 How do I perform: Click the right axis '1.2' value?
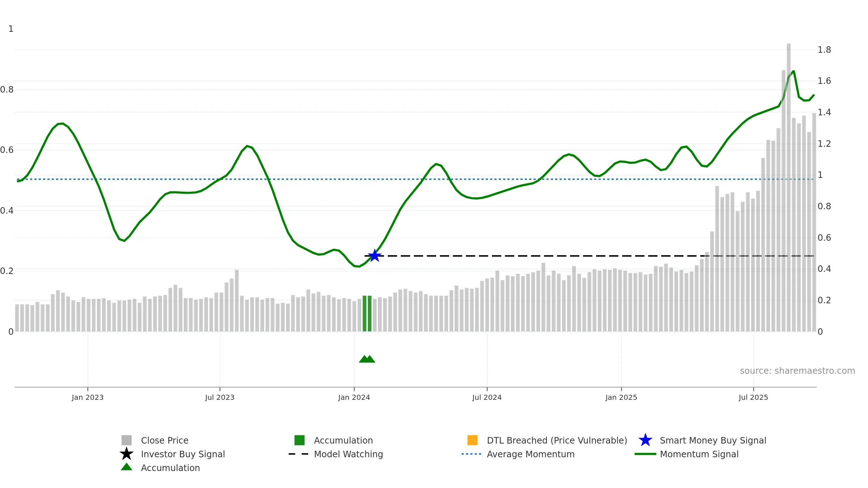pyautogui.click(x=824, y=144)
